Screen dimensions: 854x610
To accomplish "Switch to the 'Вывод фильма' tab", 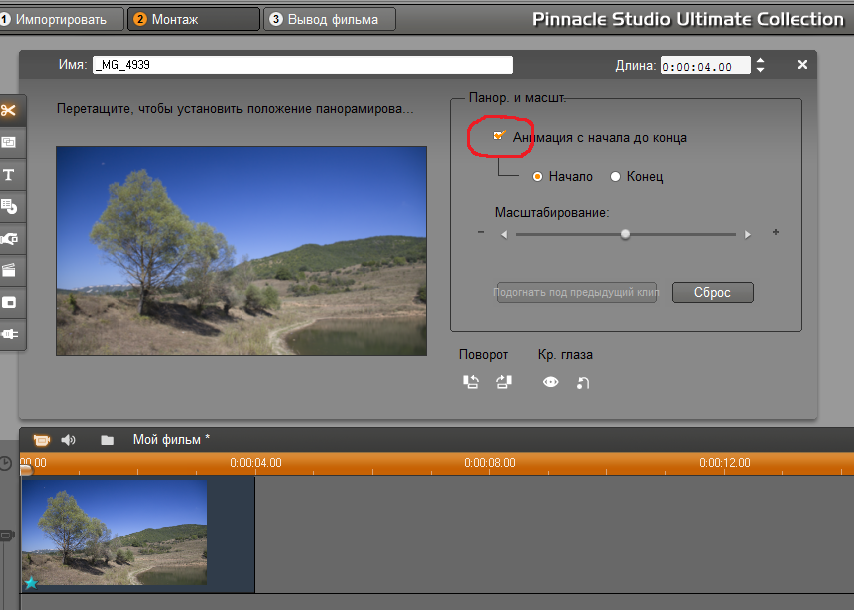I will point(330,20).
